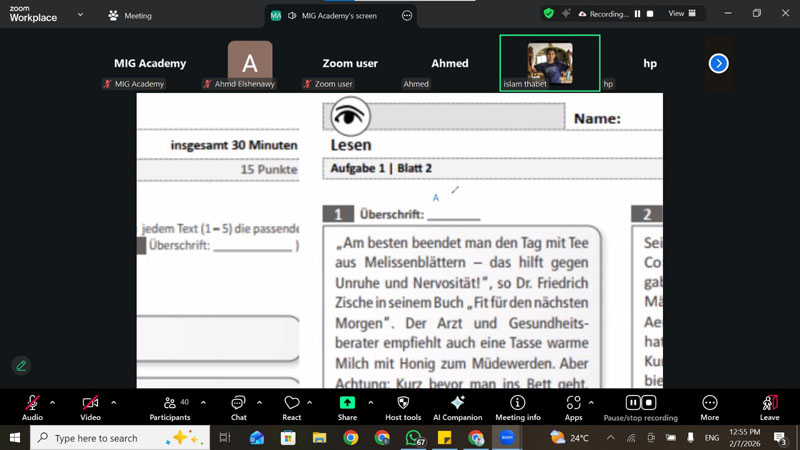
Task: Pause/stop recording in bottom toolbar
Action: pos(639,404)
